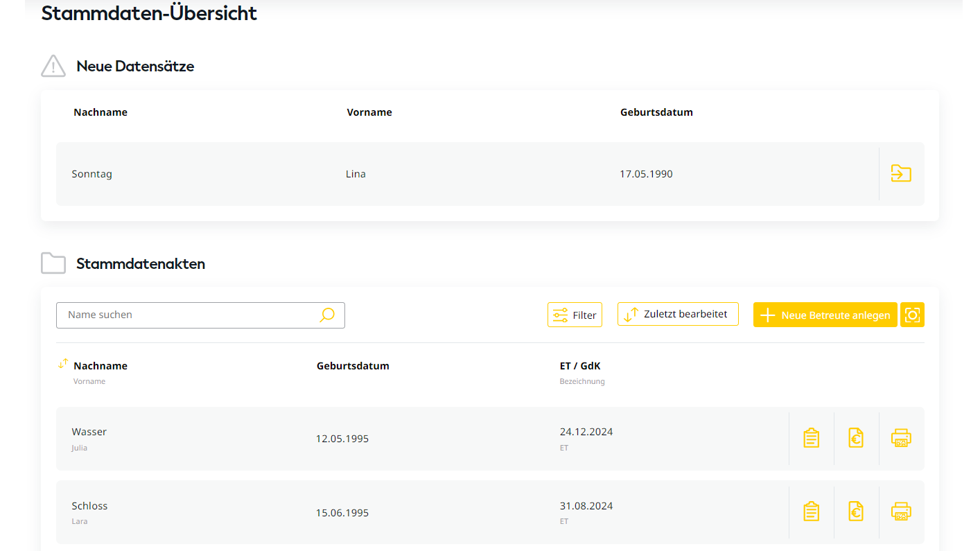Import the Sonntag record via folder-arrow icon

pyautogui.click(x=900, y=173)
